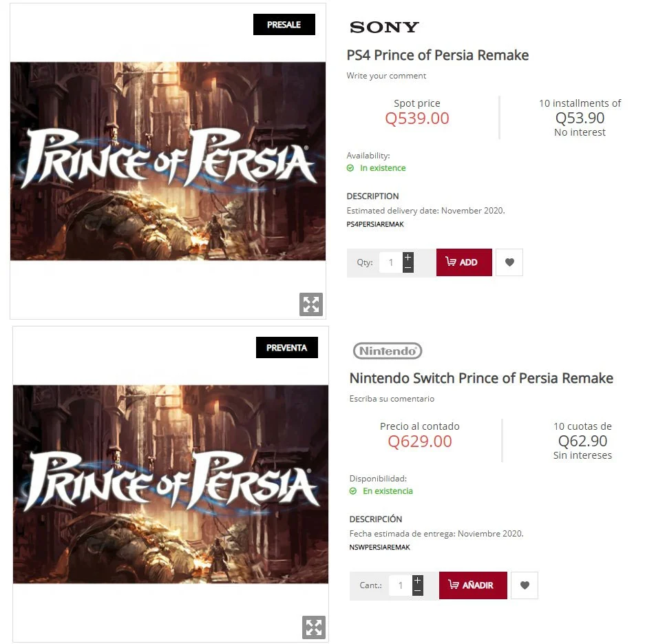Click the fullscreen expand icon on PS4 product image
This screenshot has width=645, height=644.
point(311,304)
